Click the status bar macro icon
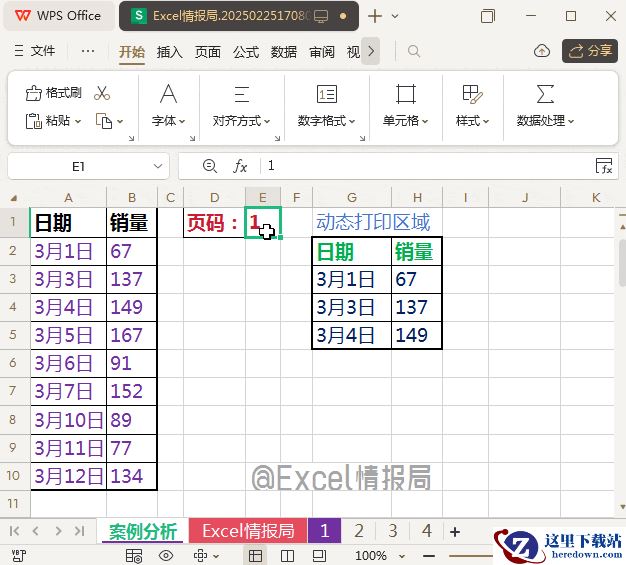The image size is (626, 565). 18,555
